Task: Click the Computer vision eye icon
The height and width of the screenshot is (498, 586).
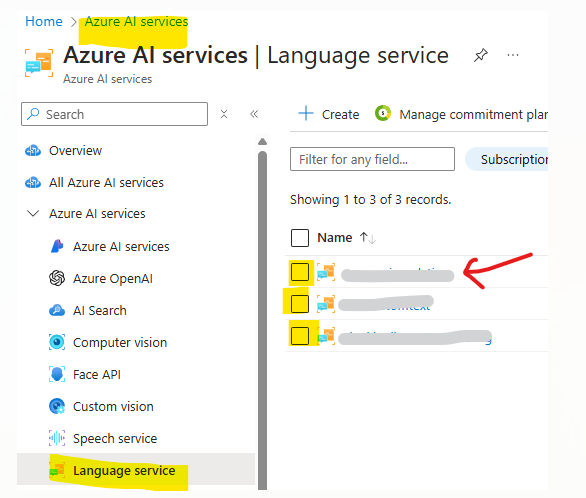Action: point(57,342)
